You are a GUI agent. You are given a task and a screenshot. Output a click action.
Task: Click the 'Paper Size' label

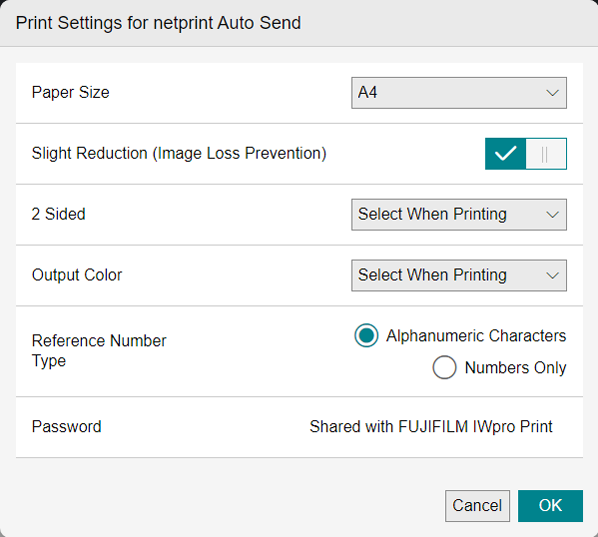tap(71, 92)
